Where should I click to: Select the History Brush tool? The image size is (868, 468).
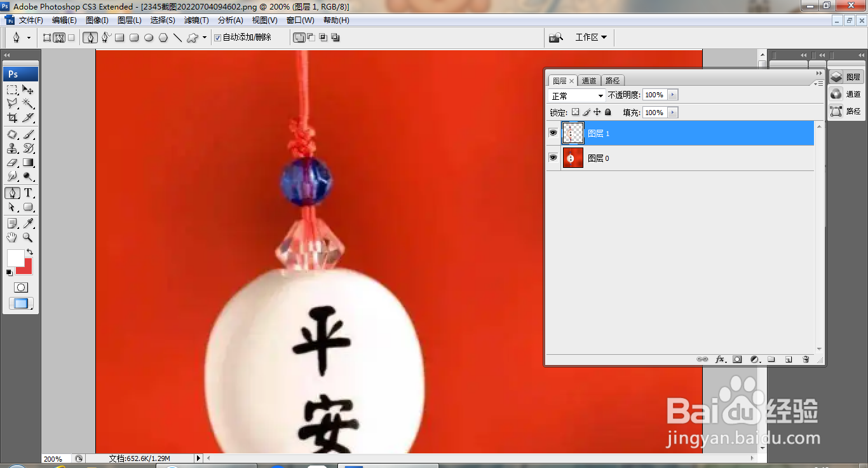28,148
